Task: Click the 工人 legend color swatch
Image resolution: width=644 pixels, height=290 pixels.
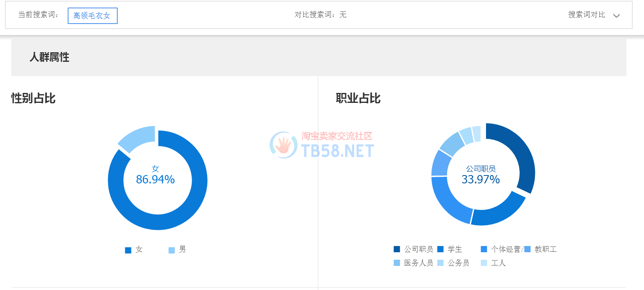Action: 484,263
